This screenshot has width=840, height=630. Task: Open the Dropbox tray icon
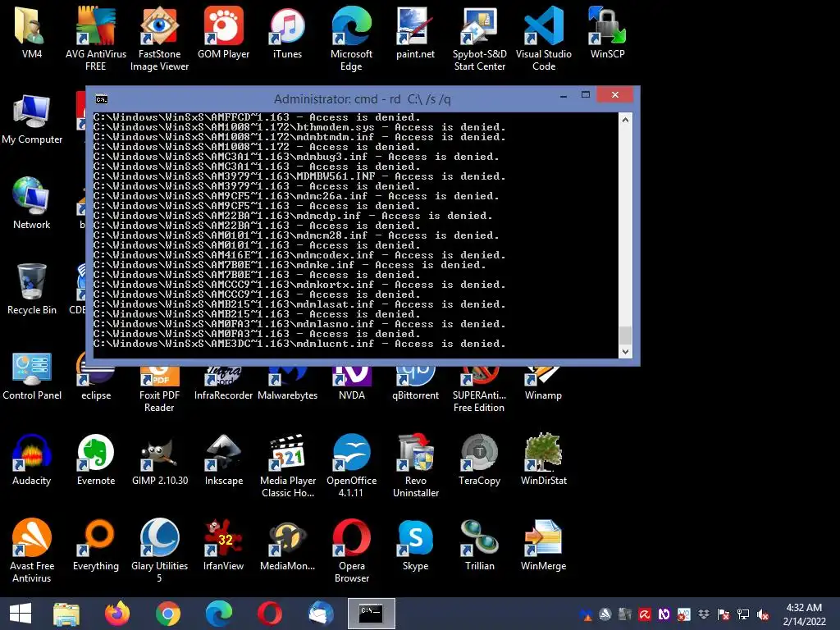click(x=703, y=614)
